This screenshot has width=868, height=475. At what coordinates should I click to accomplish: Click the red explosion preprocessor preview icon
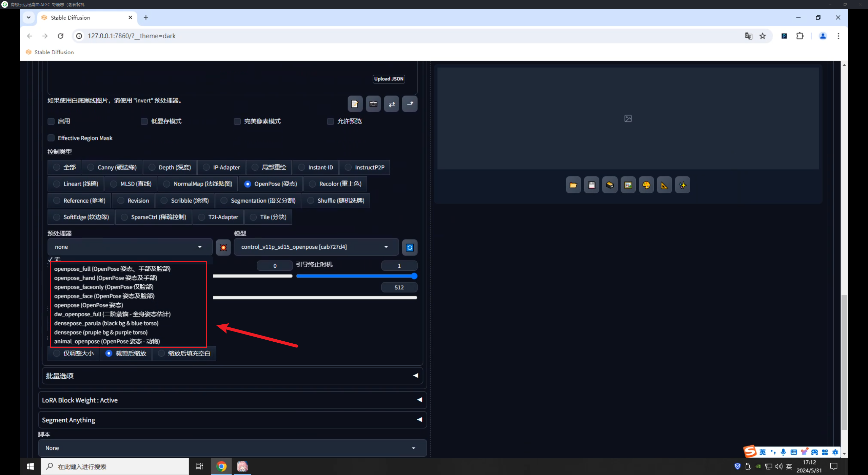click(223, 247)
